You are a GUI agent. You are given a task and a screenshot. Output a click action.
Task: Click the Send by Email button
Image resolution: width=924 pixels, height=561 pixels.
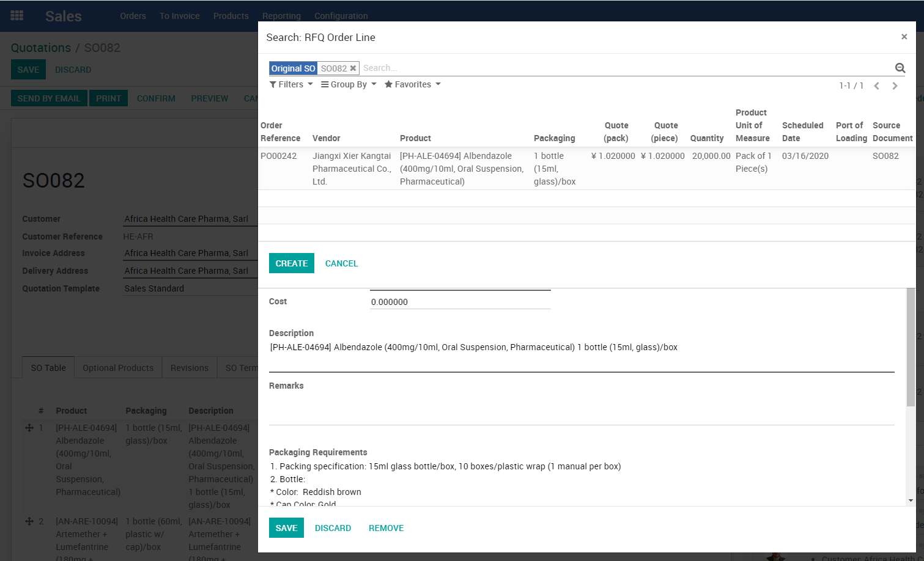[49, 98]
